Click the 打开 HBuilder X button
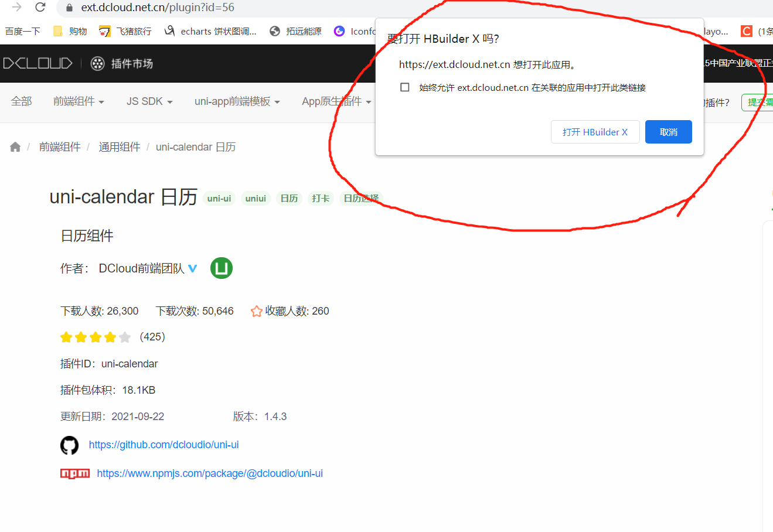773x532 pixels. [595, 132]
